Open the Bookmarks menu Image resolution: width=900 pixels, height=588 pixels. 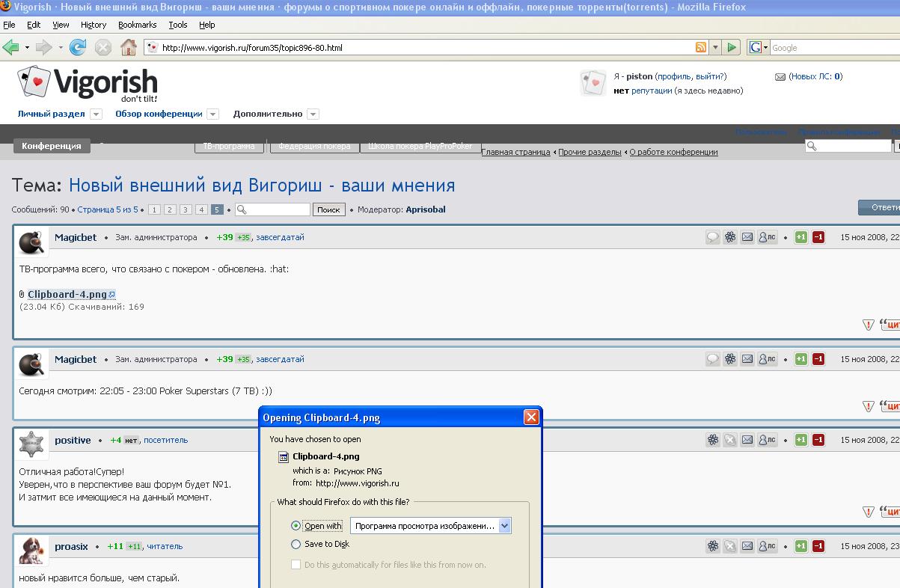click(x=138, y=25)
